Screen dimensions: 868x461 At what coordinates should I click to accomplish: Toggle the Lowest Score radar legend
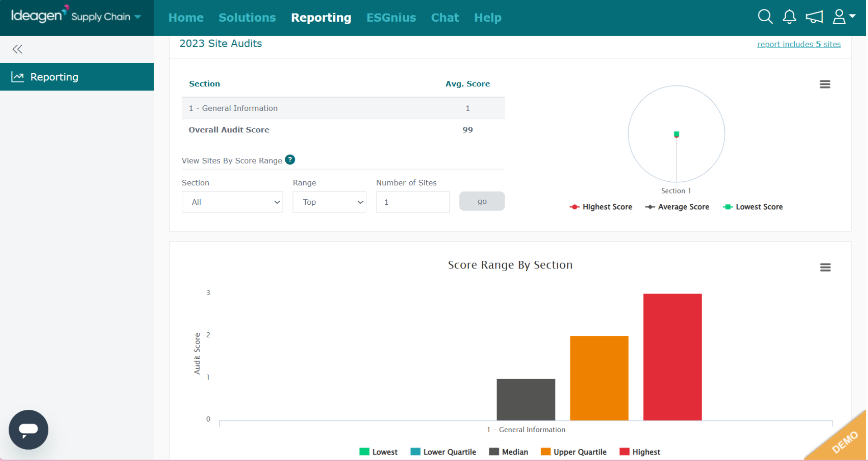coord(753,207)
